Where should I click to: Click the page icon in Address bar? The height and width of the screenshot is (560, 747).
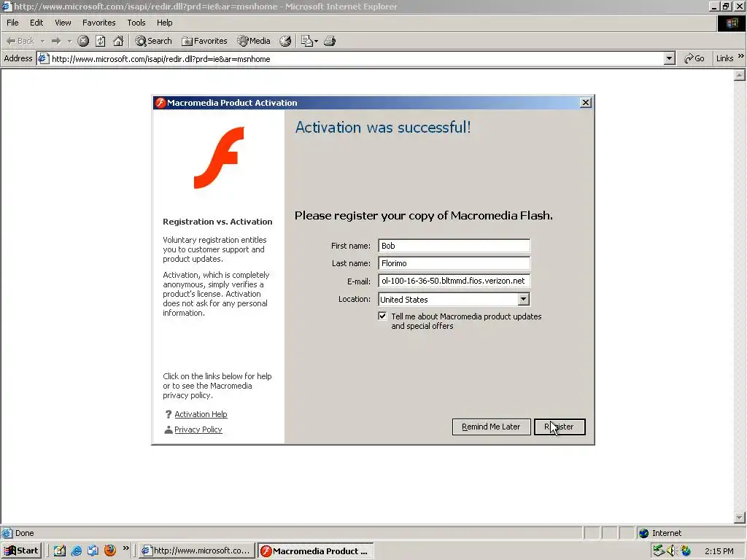pos(43,58)
